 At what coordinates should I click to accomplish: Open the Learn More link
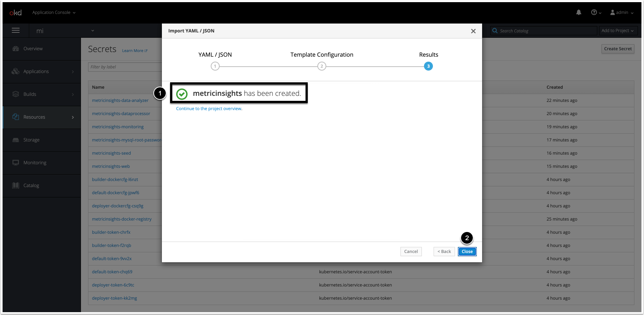click(134, 51)
